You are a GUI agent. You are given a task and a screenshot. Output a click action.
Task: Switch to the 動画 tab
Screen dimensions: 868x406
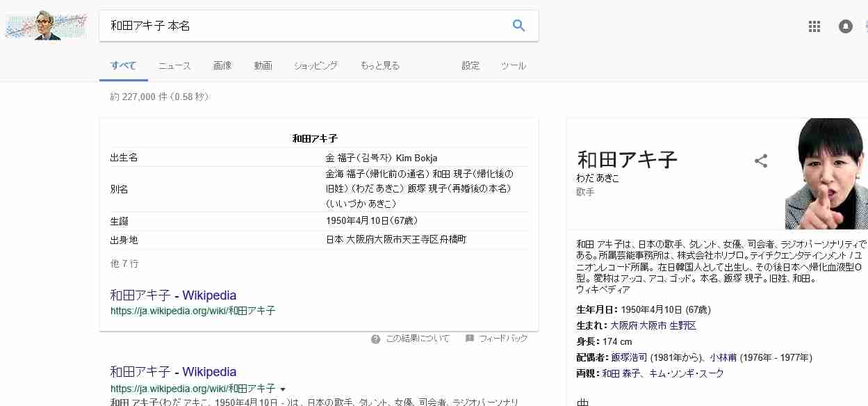click(x=263, y=66)
